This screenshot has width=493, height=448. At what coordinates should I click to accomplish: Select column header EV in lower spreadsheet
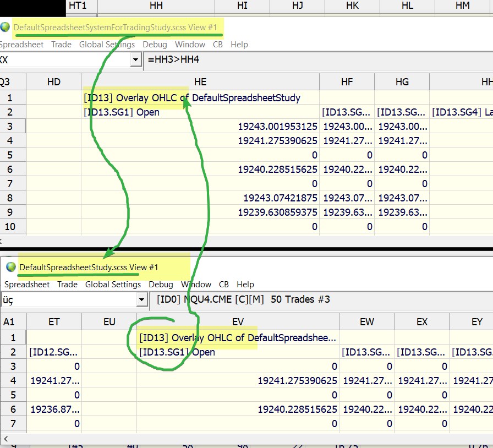pyautogui.click(x=238, y=322)
